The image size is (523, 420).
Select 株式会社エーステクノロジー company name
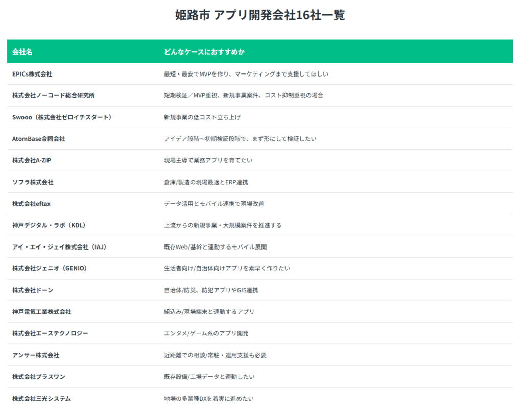point(50,333)
